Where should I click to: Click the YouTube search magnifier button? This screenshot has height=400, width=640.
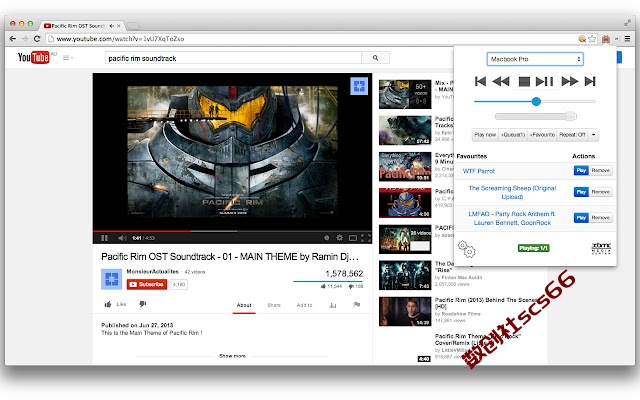tap(376, 58)
